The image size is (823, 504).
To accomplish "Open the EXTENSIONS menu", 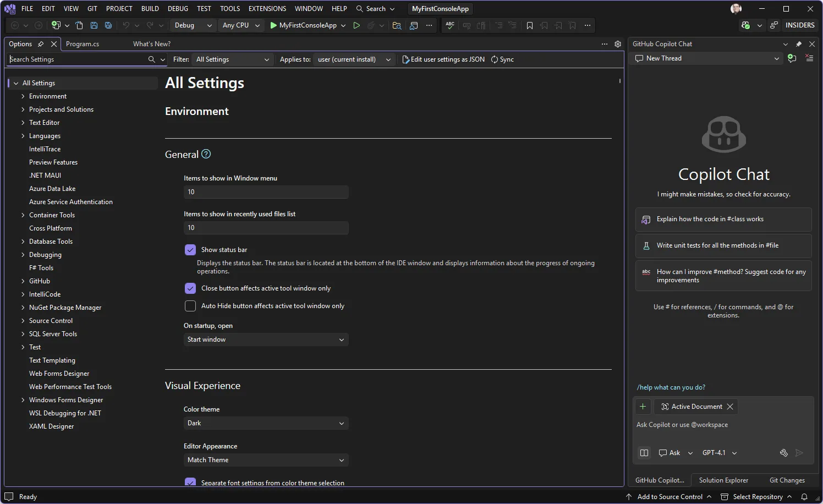I will coord(267,9).
